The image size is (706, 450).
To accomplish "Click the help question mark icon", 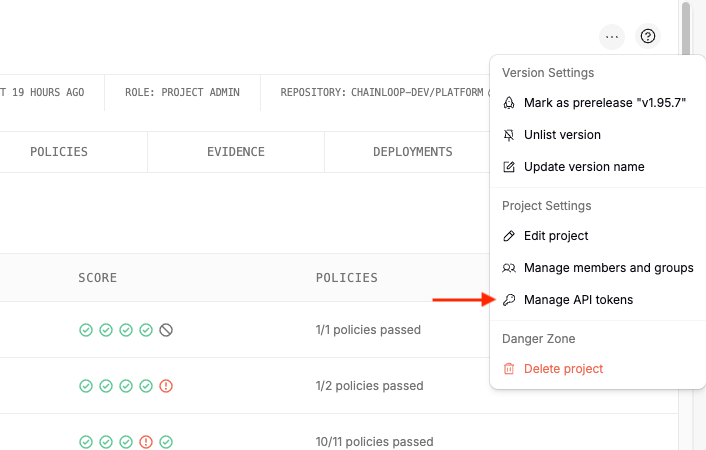I will (x=647, y=36).
